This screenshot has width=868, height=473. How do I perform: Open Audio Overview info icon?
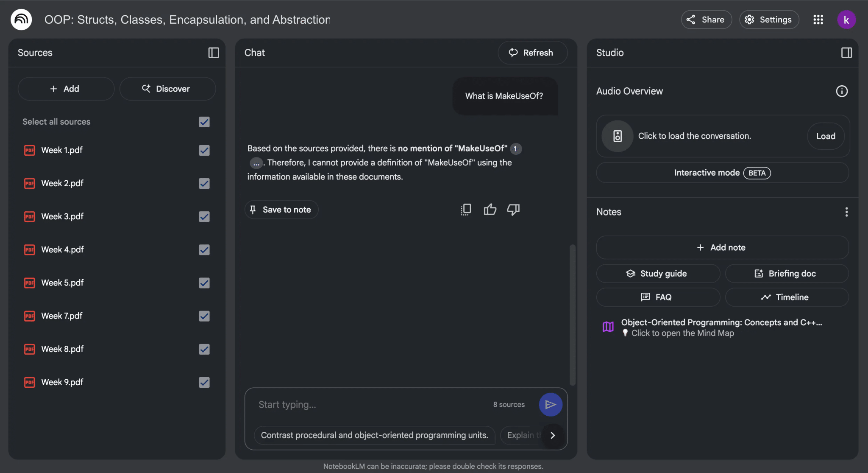(842, 91)
